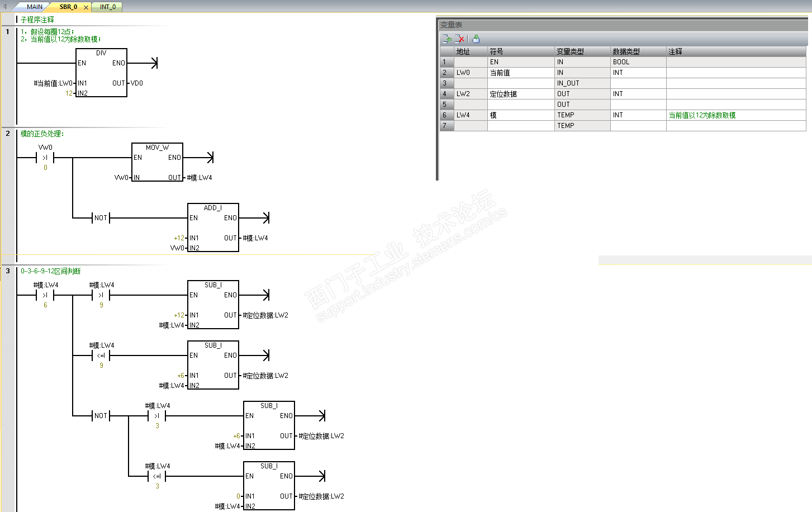Click the 注释 column header

736,51
